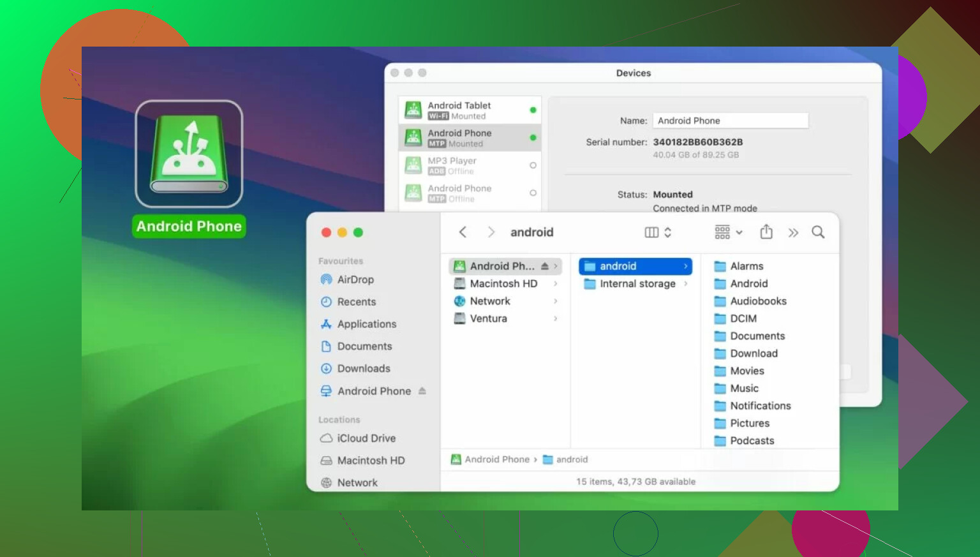
Task: Eject Android Phone from the Finder sidebar
Action: point(422,391)
